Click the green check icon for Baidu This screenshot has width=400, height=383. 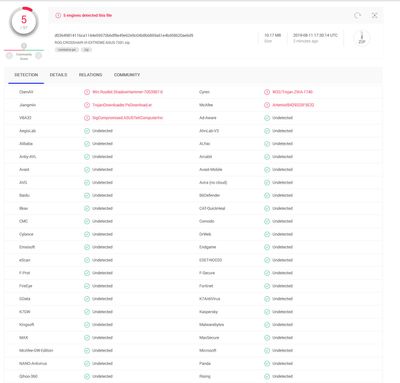click(87, 195)
